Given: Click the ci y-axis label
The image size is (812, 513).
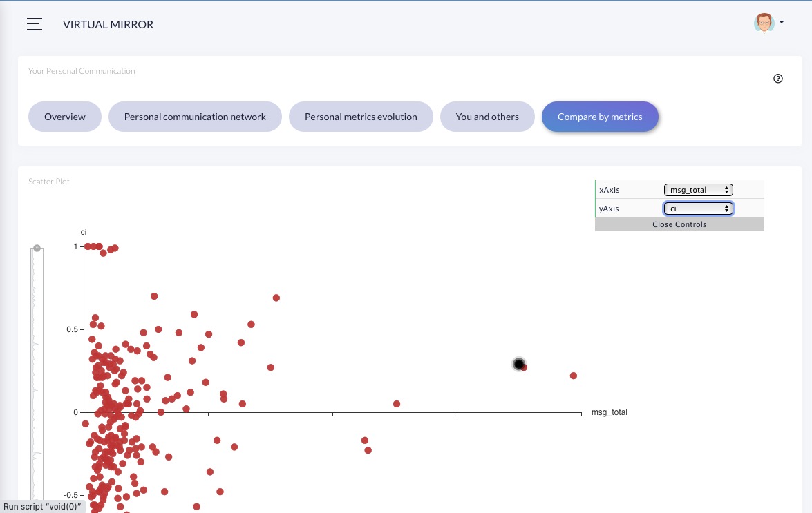Looking at the screenshot, I should (84, 232).
